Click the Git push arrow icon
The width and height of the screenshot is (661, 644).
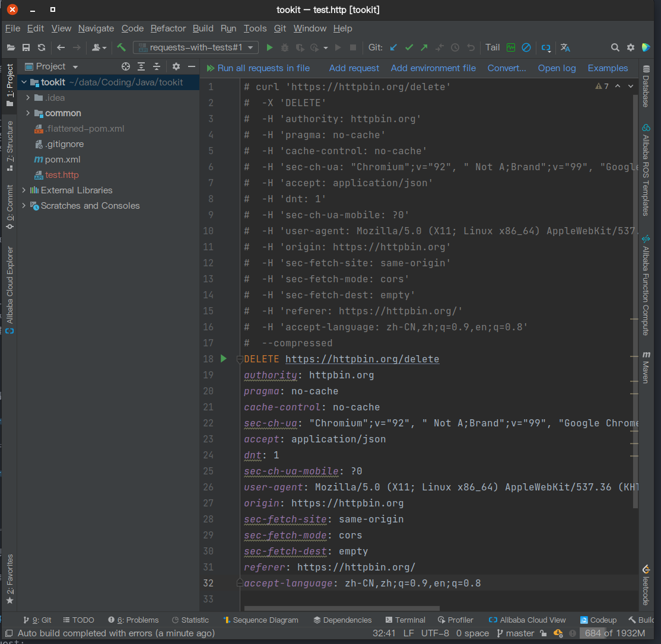pos(424,47)
